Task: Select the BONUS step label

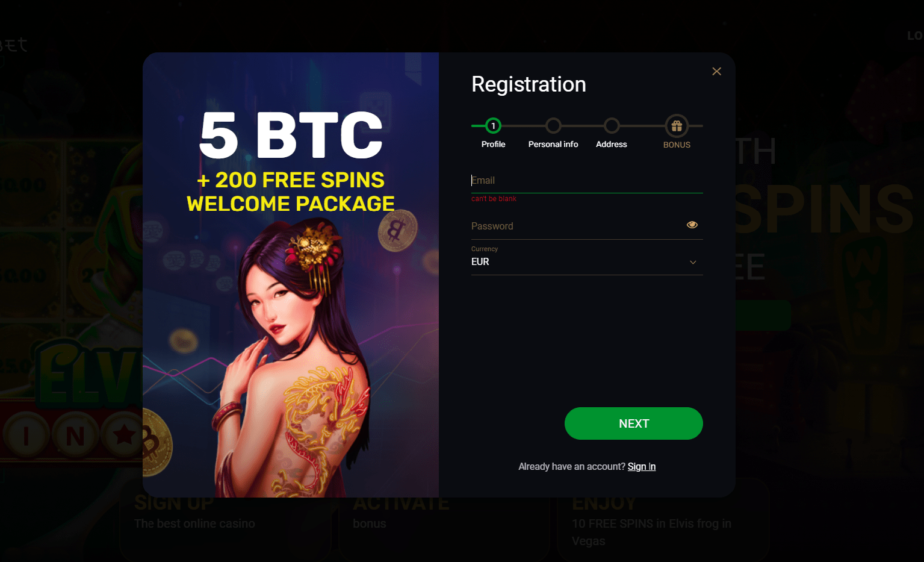Action: tap(677, 145)
